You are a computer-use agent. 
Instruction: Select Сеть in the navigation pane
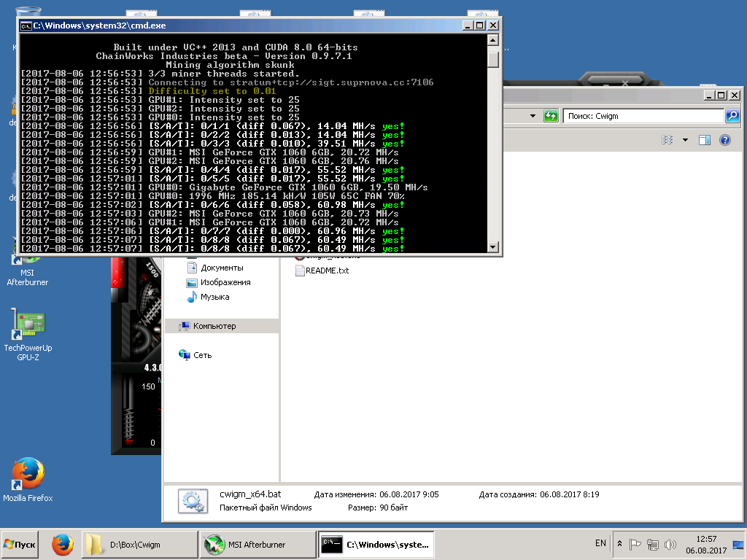tap(203, 355)
